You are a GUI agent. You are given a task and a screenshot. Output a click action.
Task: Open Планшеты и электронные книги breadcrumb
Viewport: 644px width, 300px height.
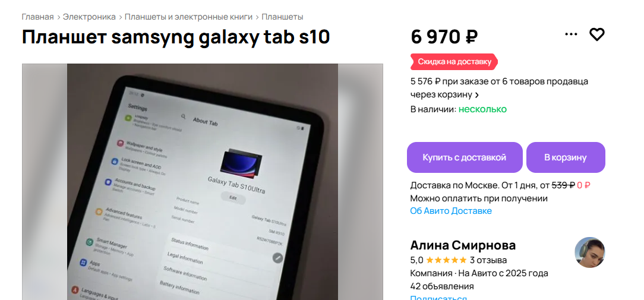tap(188, 17)
